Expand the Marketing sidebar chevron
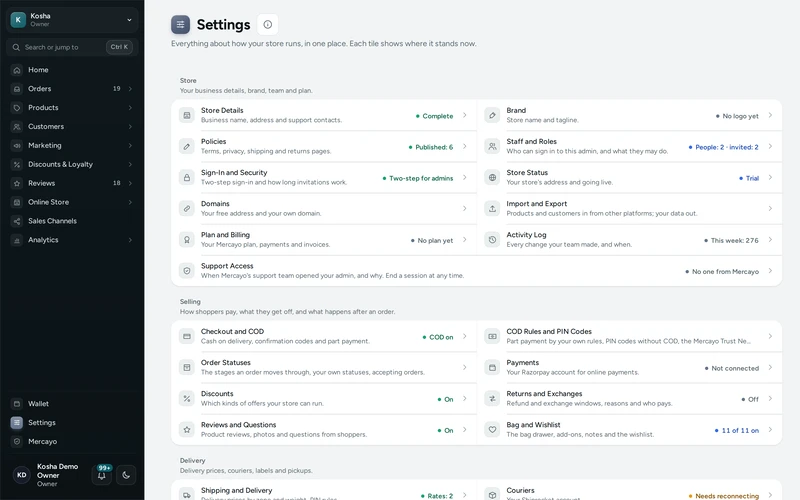The width and height of the screenshot is (800, 500). [130, 145]
